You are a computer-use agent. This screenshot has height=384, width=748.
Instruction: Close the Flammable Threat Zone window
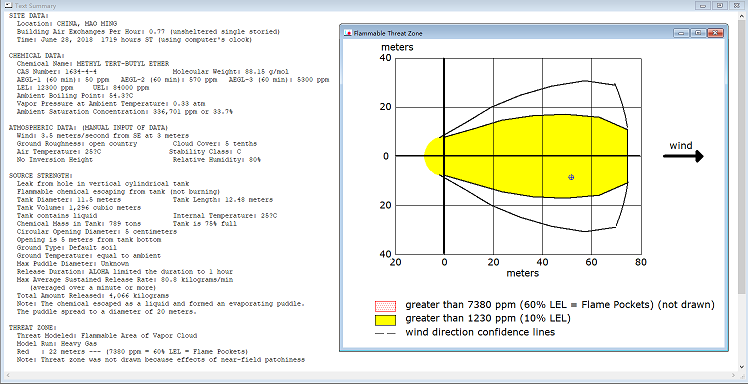715,33
